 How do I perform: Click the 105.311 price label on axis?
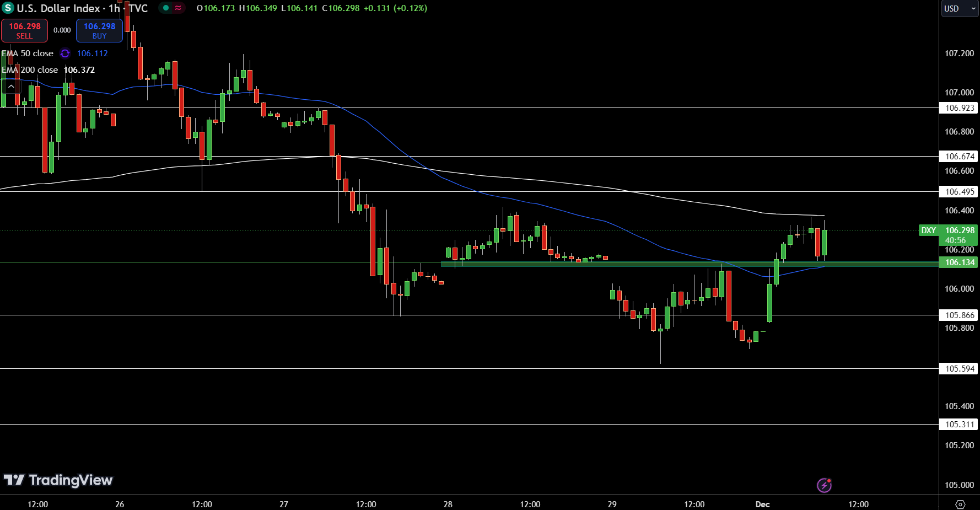[x=959, y=425]
